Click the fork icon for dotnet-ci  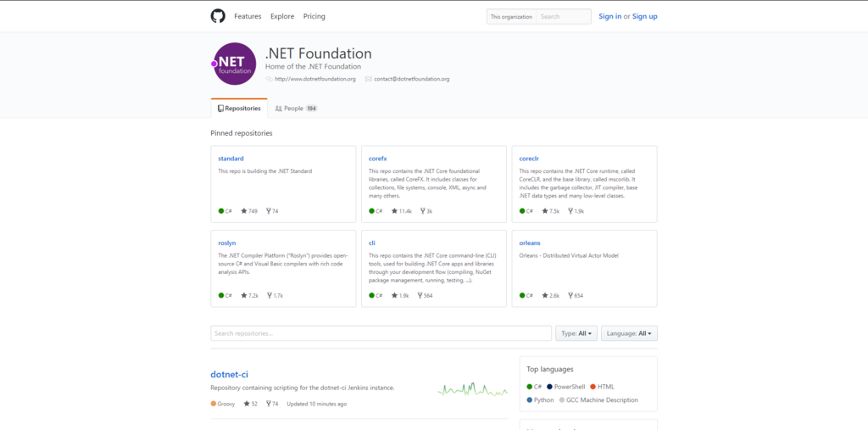(269, 404)
